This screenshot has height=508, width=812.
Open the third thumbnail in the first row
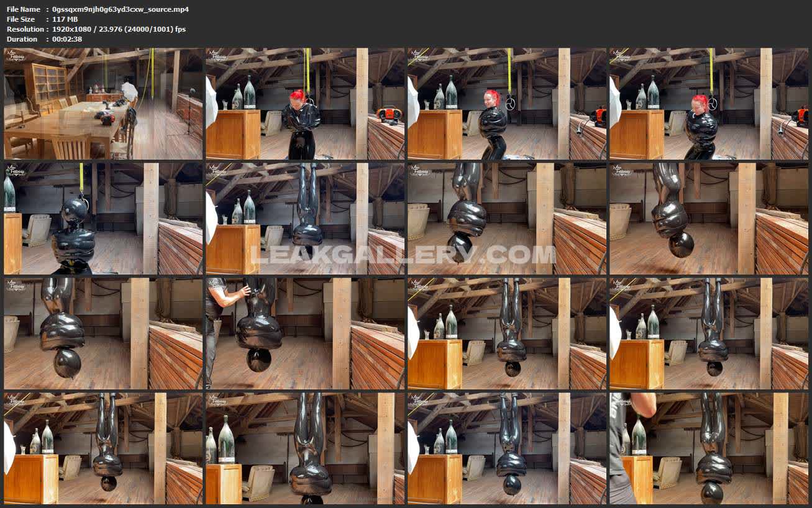(507, 104)
